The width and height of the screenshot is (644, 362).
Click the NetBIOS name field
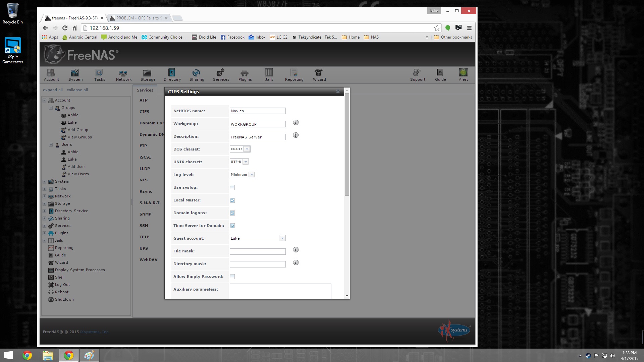tap(258, 111)
